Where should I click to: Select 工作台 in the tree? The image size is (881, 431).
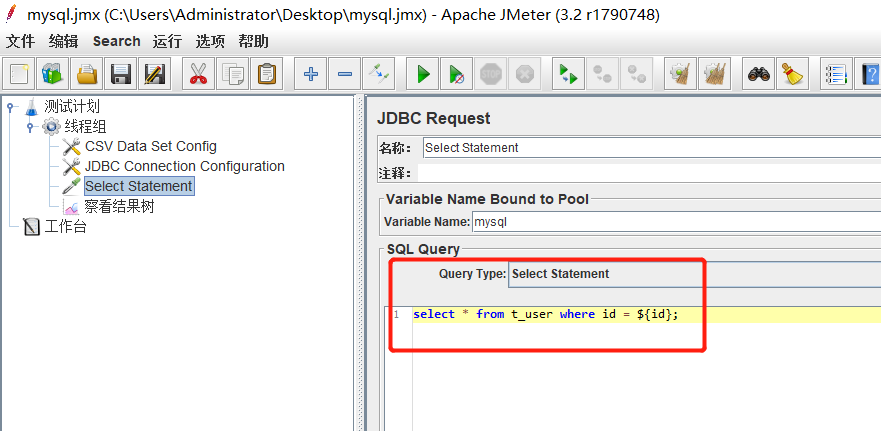(x=65, y=227)
